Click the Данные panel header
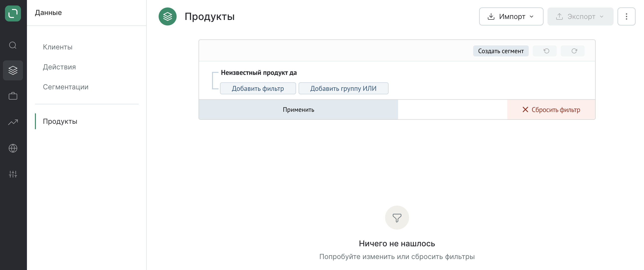The height and width of the screenshot is (270, 644). (x=48, y=13)
